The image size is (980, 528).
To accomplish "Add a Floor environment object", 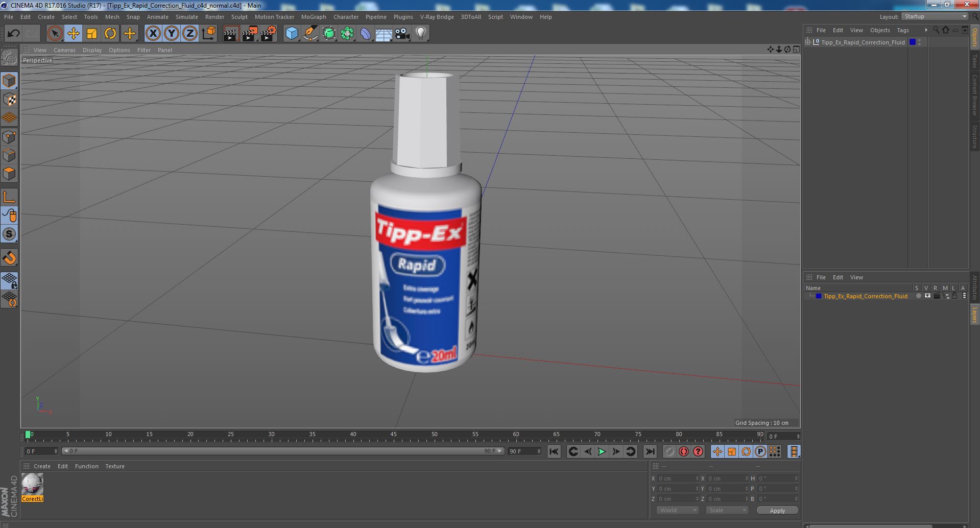I will [384, 34].
